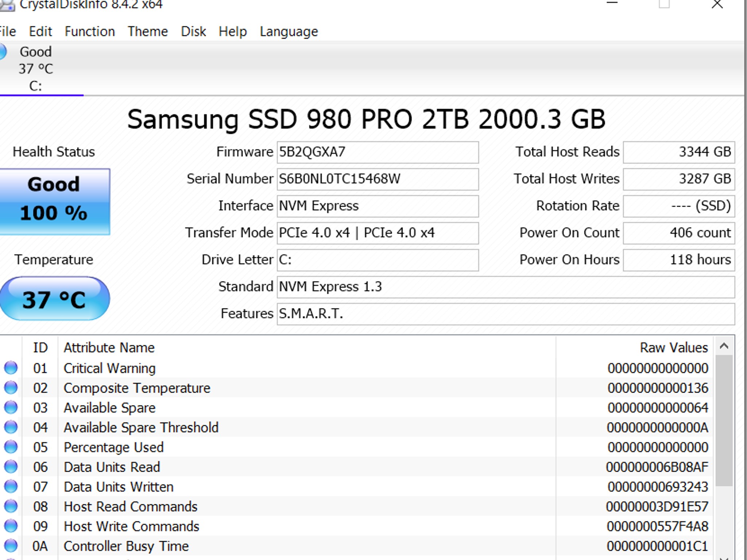
Task: Open the Edit menu
Action: 40,32
